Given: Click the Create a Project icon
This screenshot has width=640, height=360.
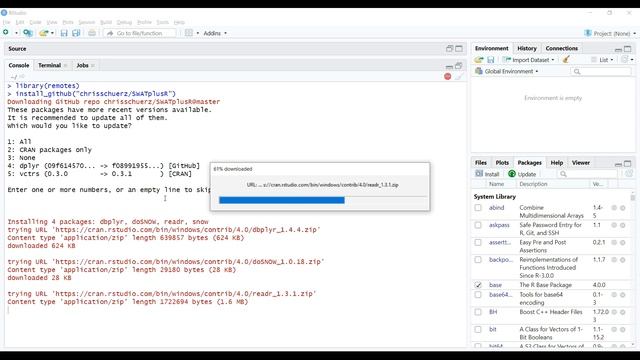Looking at the screenshot, I should [27, 33].
